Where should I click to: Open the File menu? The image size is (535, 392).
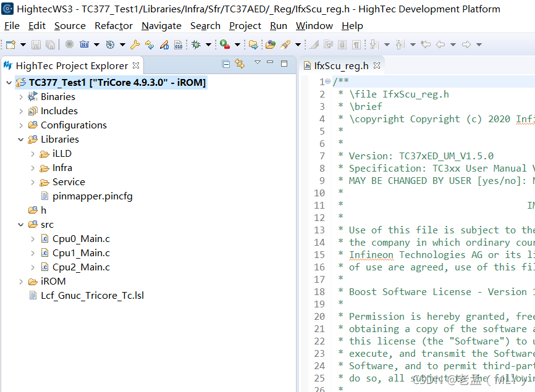[x=12, y=26]
